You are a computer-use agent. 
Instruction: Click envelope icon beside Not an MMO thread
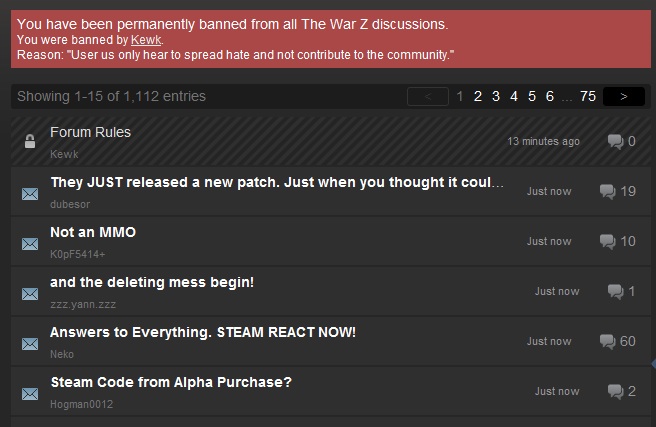29,243
